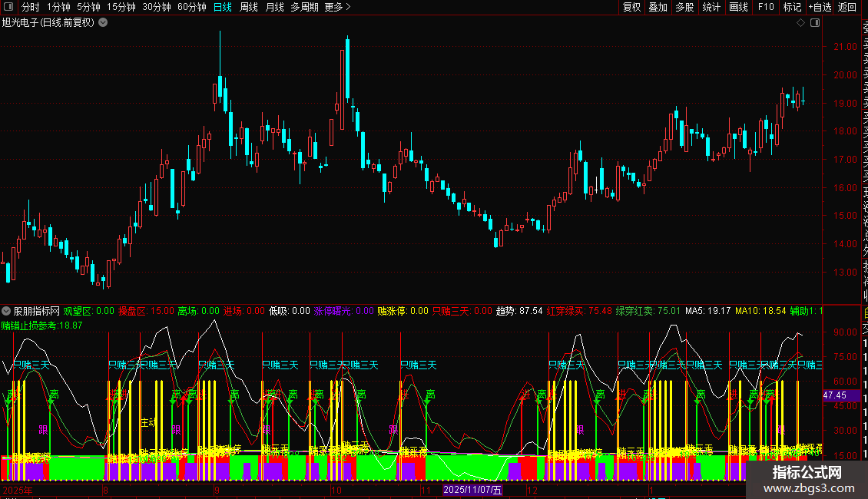Click the 观望区: 0.00 indicator value
868x499 pixels.
pos(88,311)
